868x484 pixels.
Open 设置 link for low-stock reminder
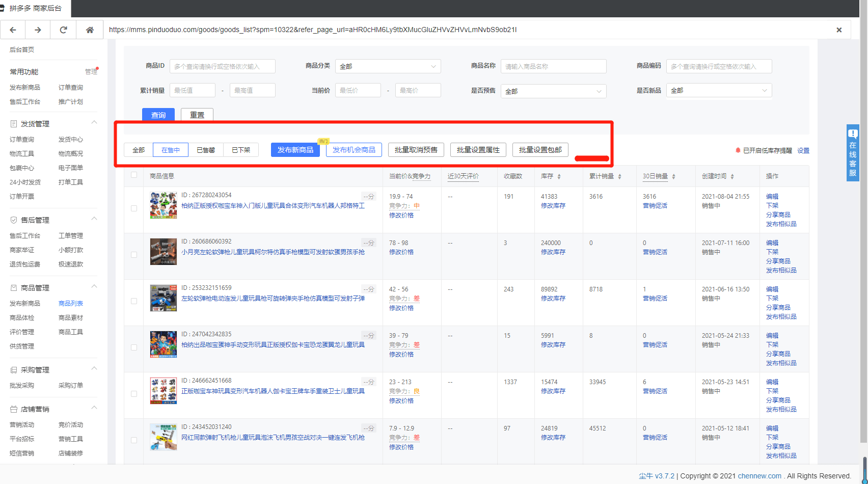point(803,151)
